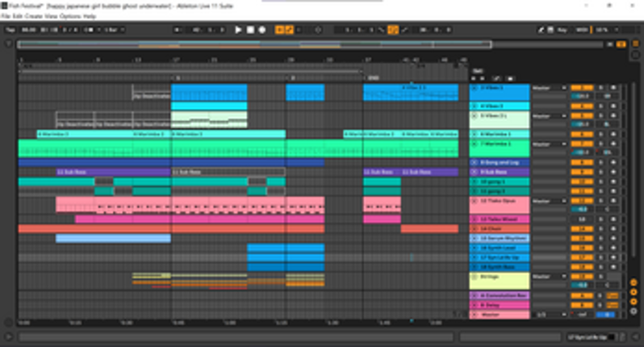Toggle the Key map mode switch
644x347 pixels.
561,30
